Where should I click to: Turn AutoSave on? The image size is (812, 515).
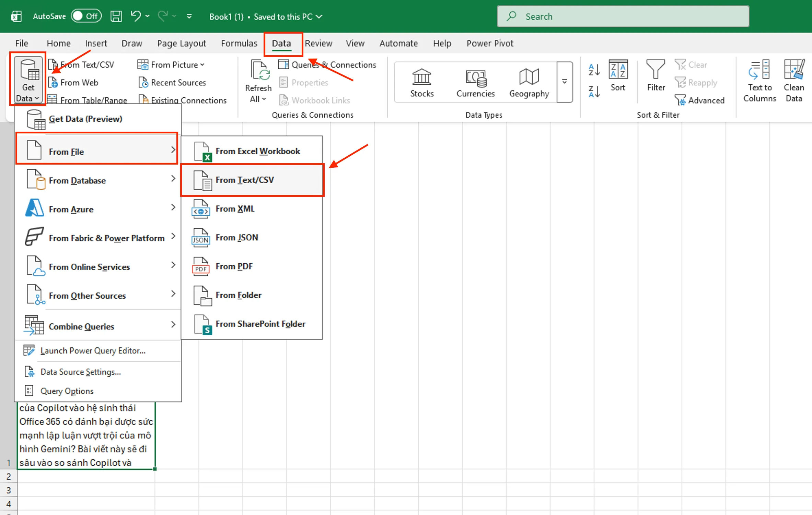[x=86, y=16]
